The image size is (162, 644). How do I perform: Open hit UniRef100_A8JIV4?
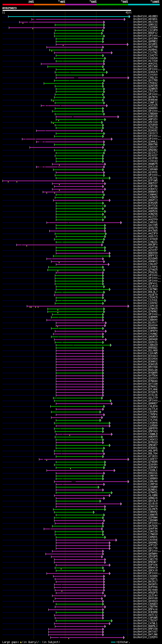145,22
